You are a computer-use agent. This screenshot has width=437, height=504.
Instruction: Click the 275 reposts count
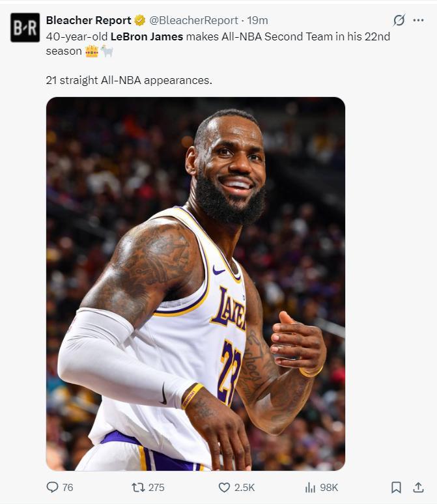click(156, 487)
